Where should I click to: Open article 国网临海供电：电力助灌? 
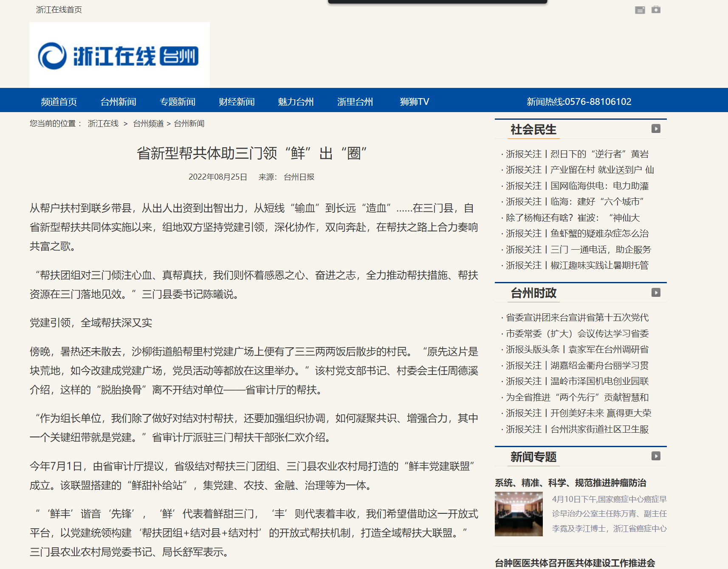click(x=577, y=186)
